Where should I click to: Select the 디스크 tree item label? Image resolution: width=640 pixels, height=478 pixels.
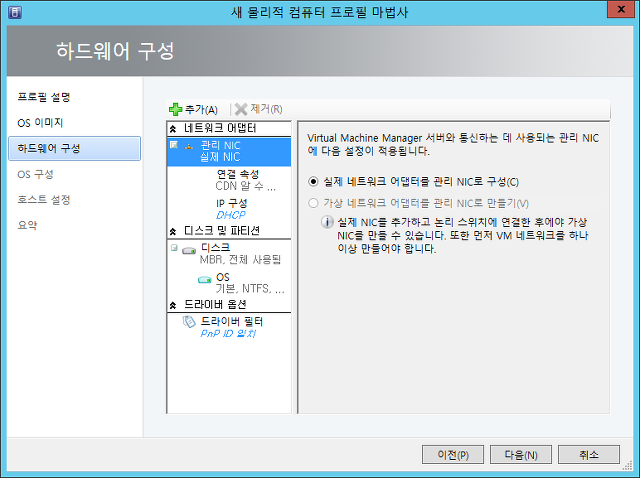pyautogui.click(x=215, y=247)
